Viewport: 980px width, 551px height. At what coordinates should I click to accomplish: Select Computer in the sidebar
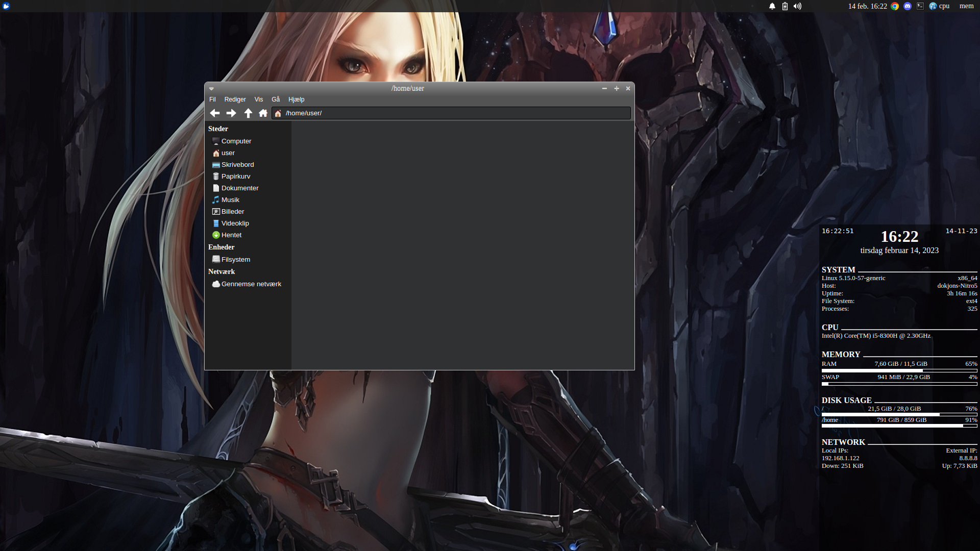pyautogui.click(x=248, y=141)
